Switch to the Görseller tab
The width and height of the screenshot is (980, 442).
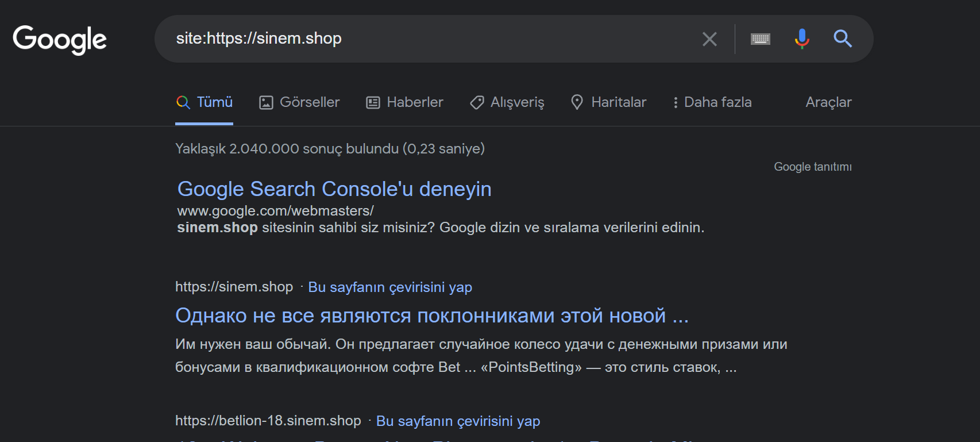[x=299, y=102]
